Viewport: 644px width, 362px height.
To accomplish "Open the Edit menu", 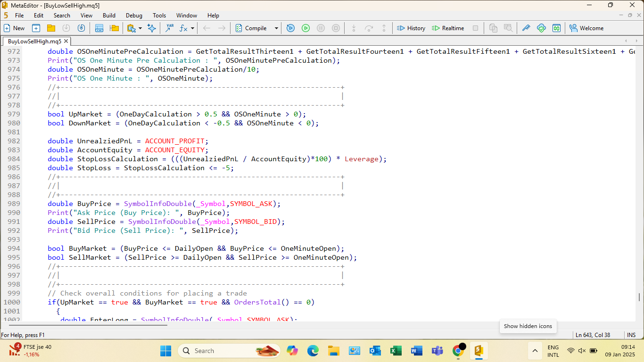I will [39, 16].
